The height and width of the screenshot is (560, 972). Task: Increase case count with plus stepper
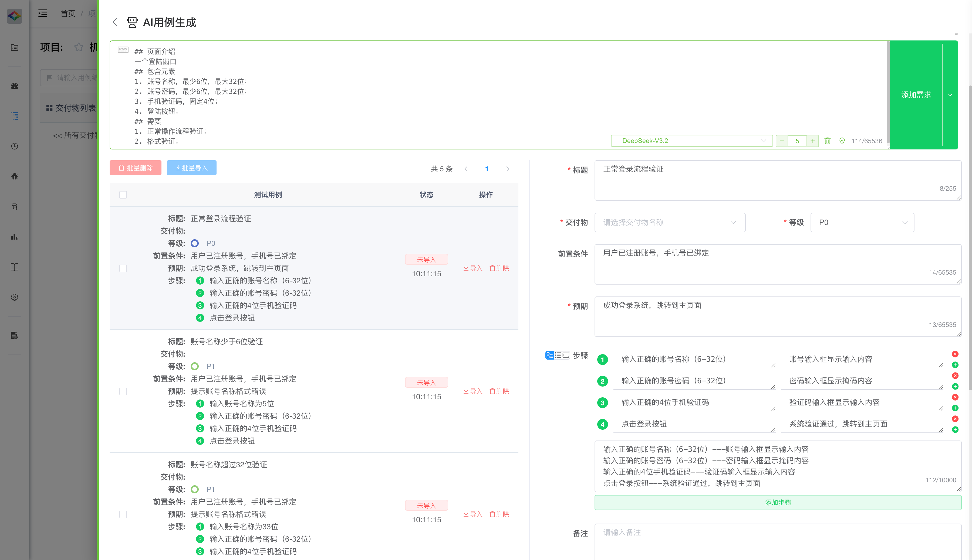[812, 141]
